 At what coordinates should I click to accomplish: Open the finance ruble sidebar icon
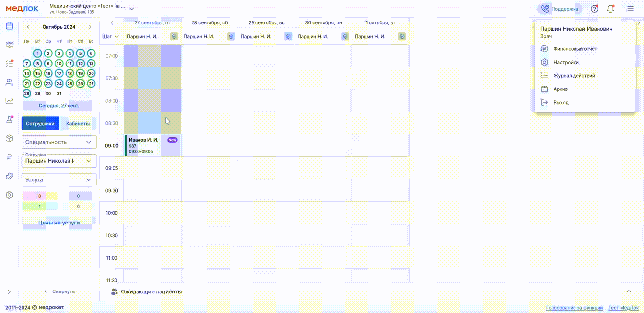click(x=9, y=157)
